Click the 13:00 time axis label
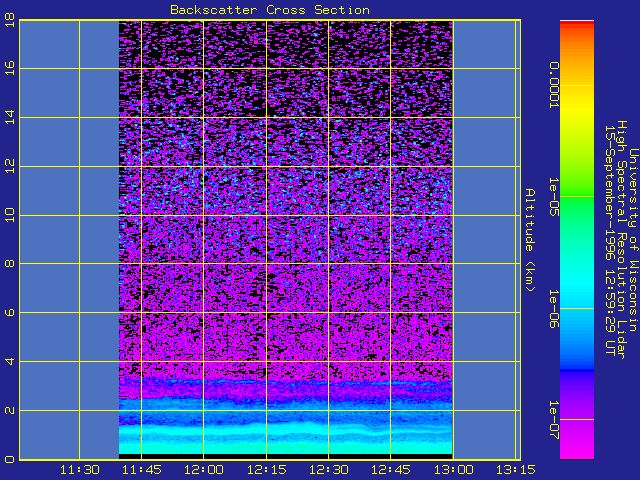Viewport: 640px width, 480px height. (x=453, y=470)
